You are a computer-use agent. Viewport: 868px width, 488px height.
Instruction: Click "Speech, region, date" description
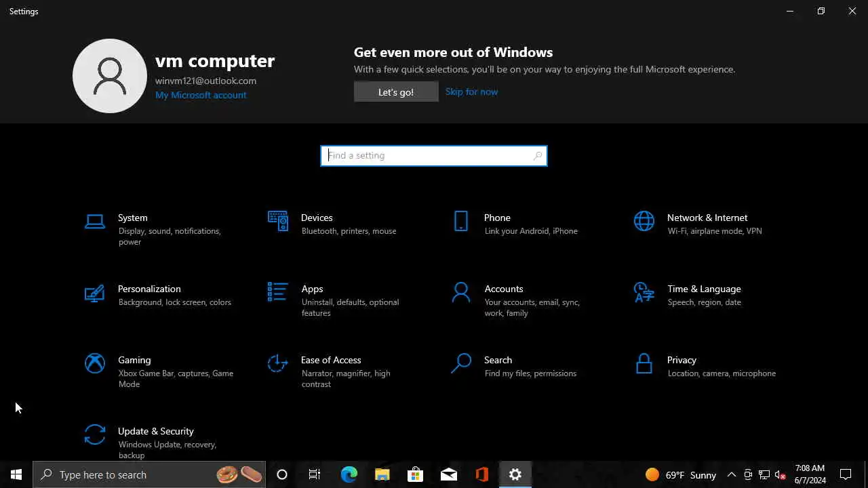pos(704,302)
